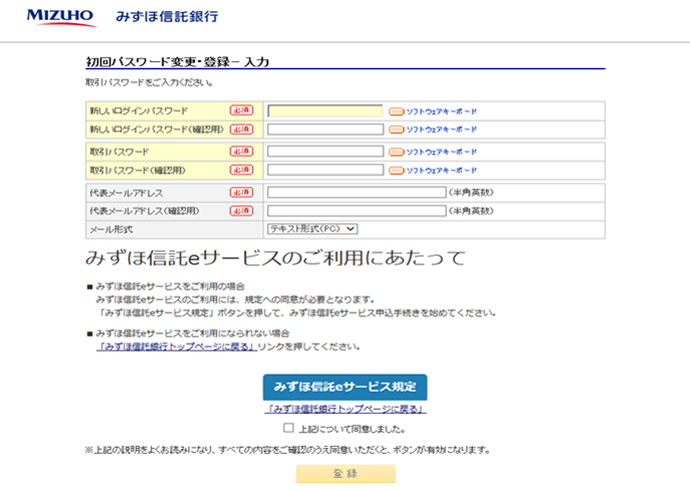Click the メール形式 row label

111,229
